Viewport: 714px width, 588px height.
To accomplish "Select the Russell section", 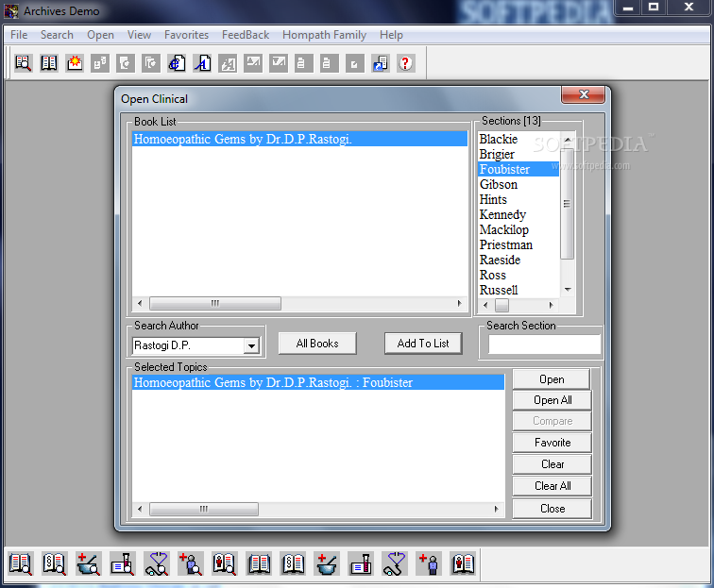I will pos(518,290).
